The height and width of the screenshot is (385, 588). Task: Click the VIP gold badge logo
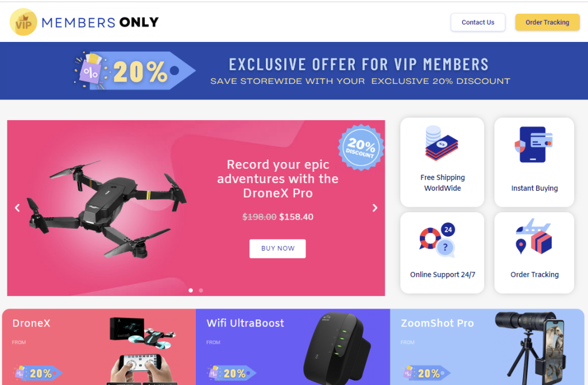pyautogui.click(x=23, y=22)
